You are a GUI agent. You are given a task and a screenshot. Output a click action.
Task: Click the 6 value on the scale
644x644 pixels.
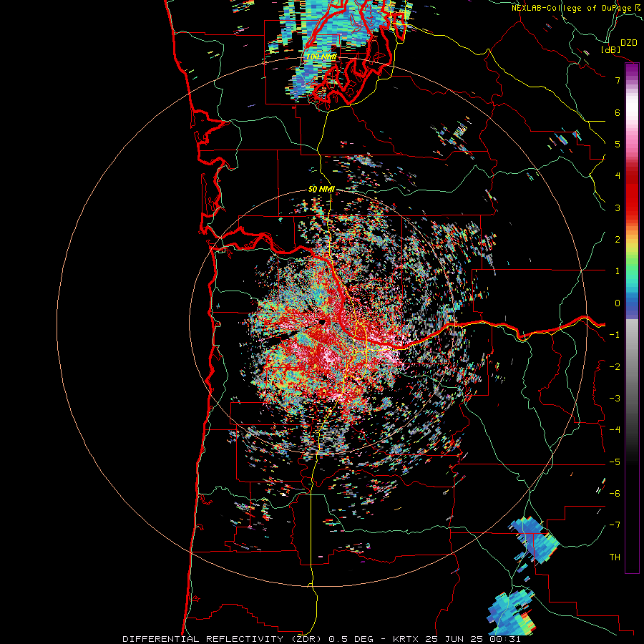click(x=618, y=112)
